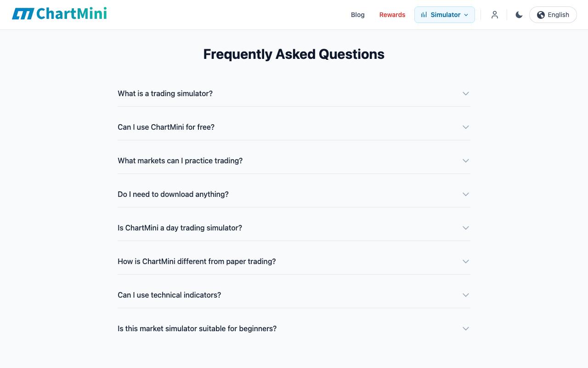Screen dimensions: 588x368
Task: Expand the "Do I need to download anything?" chevron
Action: (x=466, y=194)
